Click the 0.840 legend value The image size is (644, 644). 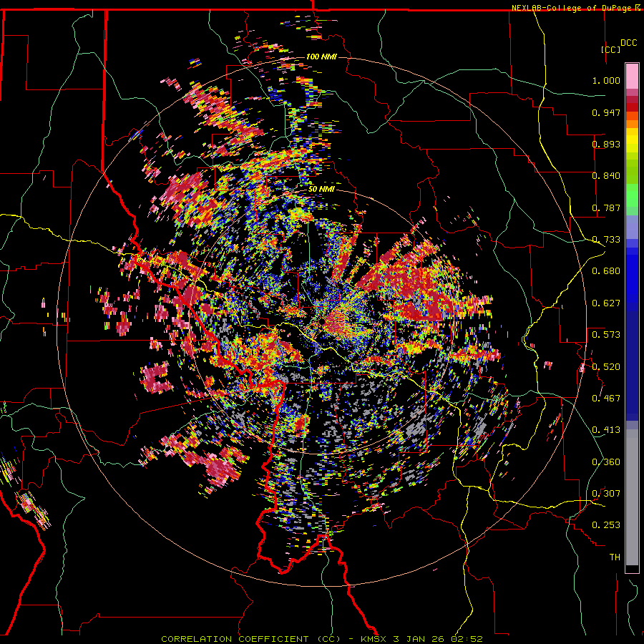(606, 176)
